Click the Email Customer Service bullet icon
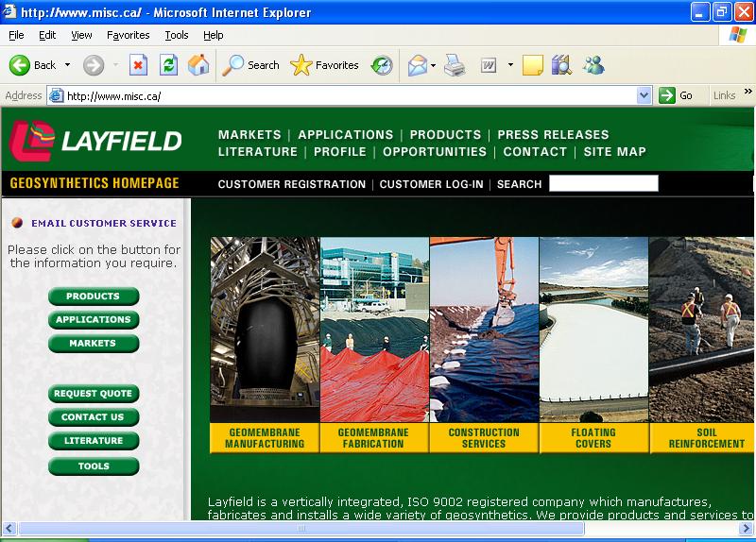This screenshot has width=756, height=542. pyautogui.click(x=17, y=223)
